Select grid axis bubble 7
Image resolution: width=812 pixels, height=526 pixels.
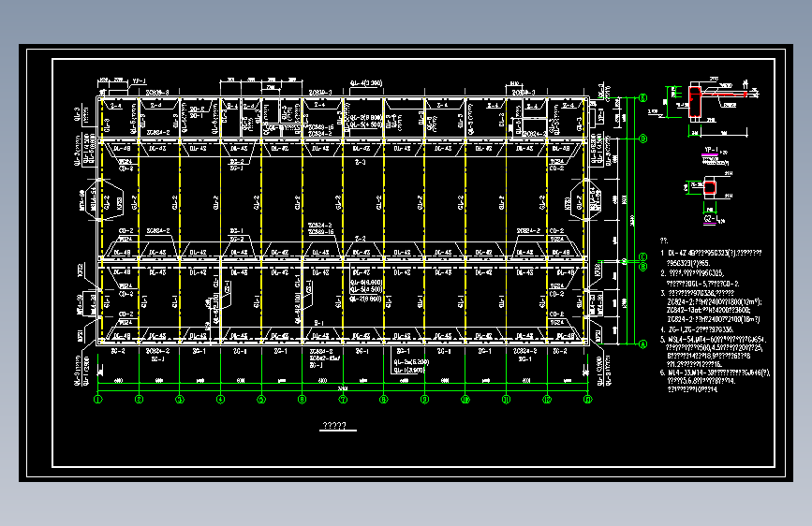[x=343, y=399]
